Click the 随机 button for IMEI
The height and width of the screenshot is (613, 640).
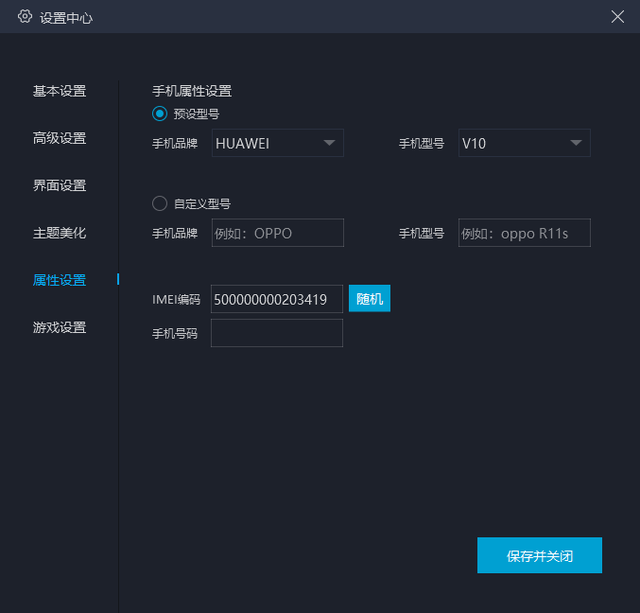(x=369, y=299)
